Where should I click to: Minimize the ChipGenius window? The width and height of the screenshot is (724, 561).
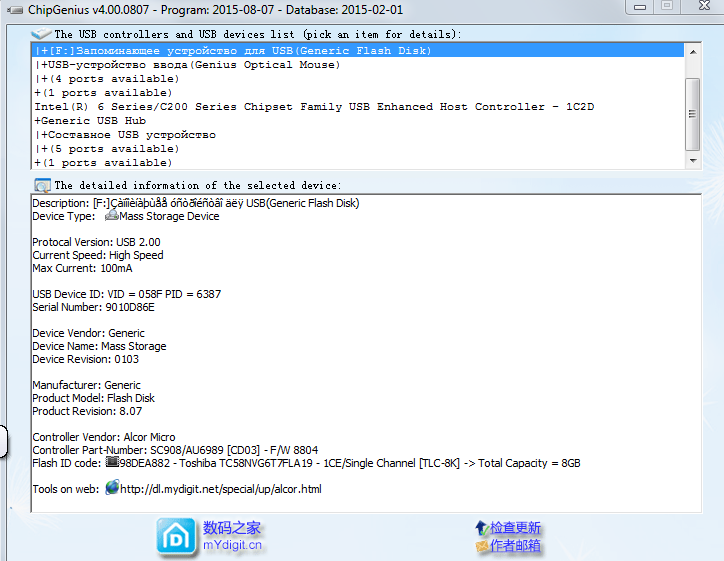tap(640, 7)
